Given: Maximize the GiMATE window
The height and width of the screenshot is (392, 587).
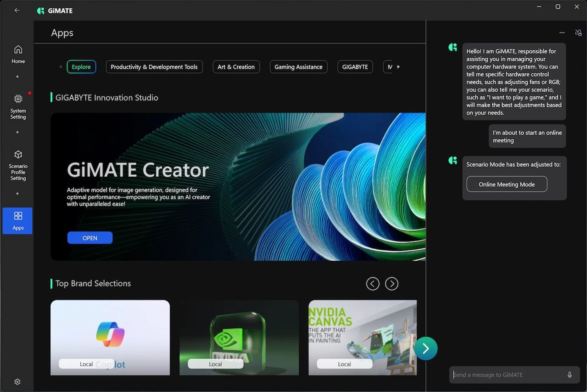Looking at the screenshot, I should (558, 6).
